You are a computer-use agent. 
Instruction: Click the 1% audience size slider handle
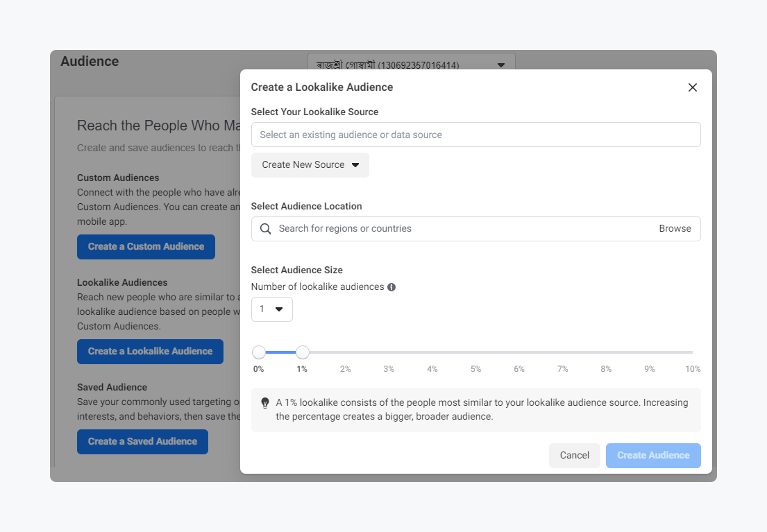[x=302, y=352]
